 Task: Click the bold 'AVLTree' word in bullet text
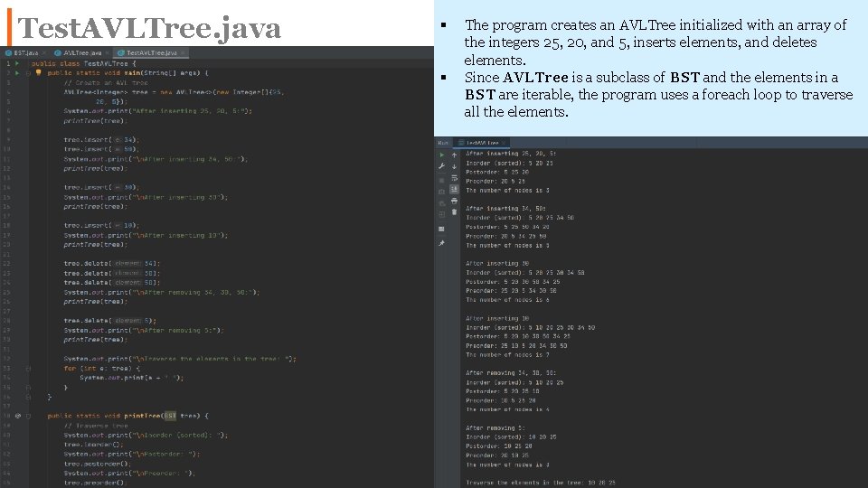click(535, 78)
